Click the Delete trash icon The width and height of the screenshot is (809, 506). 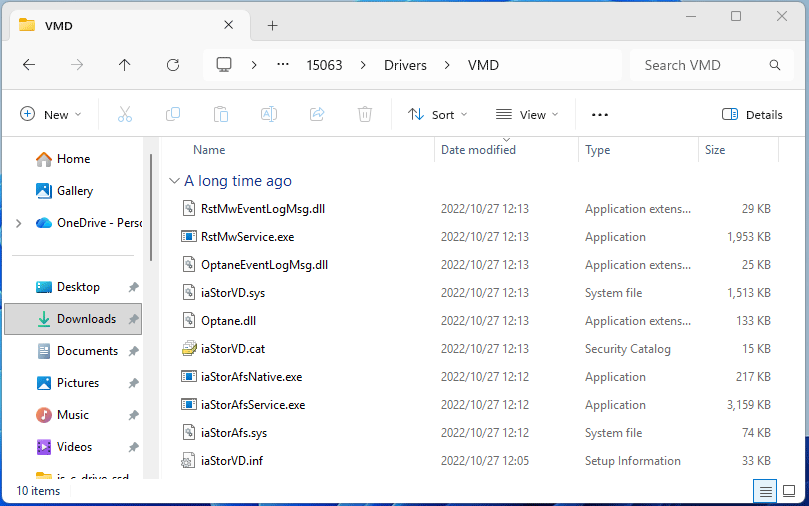click(365, 114)
